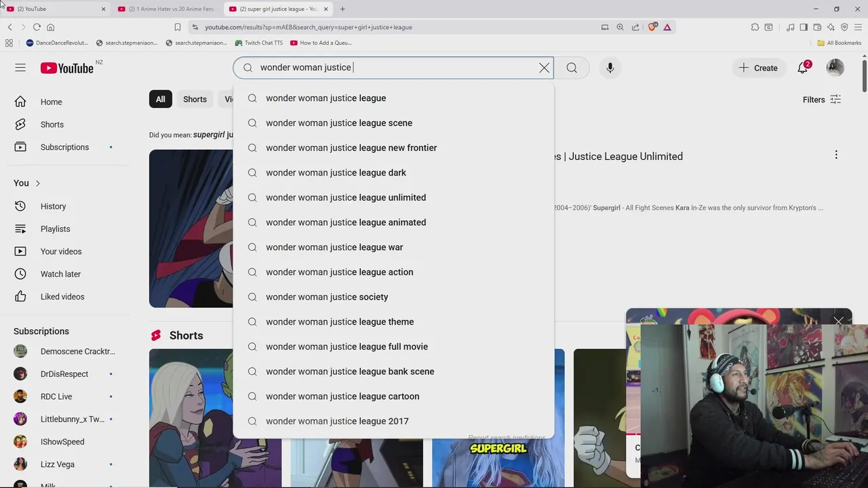
Task: Choose suggestion 'wonder woman justice league new frontier'
Action: click(x=393, y=148)
